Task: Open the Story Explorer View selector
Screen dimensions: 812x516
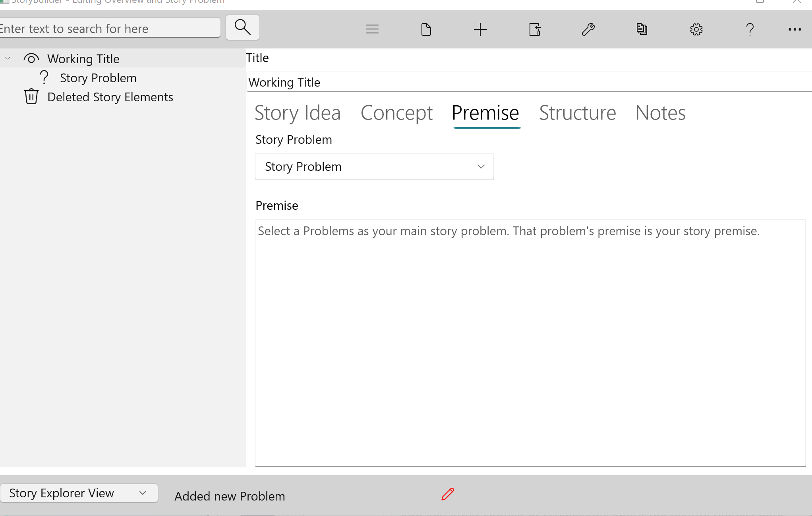Action: tap(79, 493)
